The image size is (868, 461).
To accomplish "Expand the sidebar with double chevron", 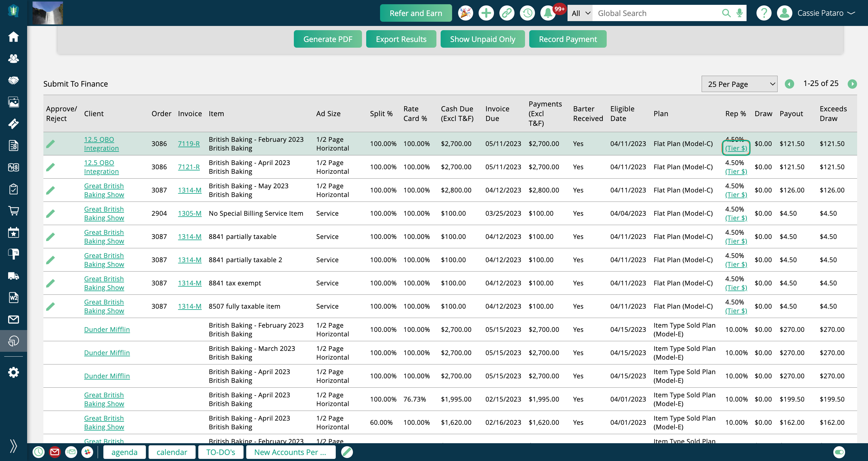I will pos(14,446).
